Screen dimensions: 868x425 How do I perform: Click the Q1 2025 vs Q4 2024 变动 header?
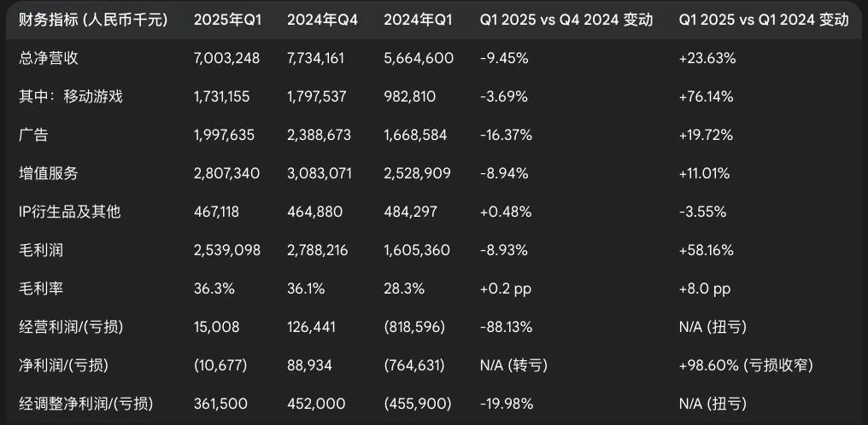(x=566, y=20)
